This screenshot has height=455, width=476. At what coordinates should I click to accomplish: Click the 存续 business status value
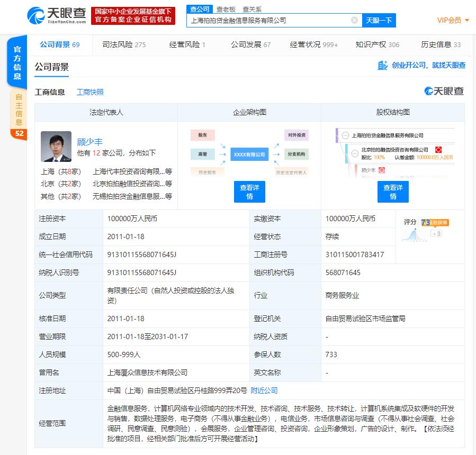pyautogui.click(x=332, y=236)
